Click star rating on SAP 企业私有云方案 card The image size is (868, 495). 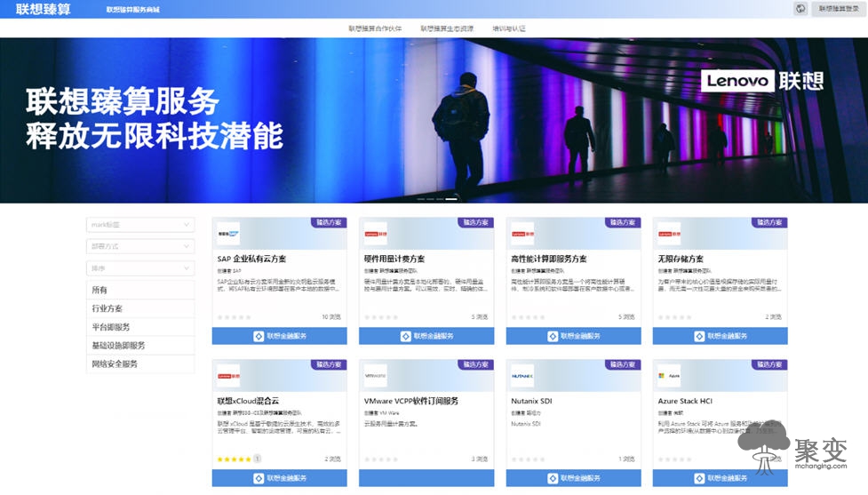tap(235, 317)
